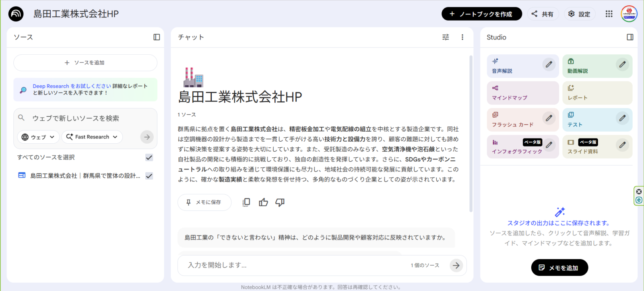Edit the audio overview (音声解説) with pencil icon
Screen dimensions: 644x291
pos(549,64)
